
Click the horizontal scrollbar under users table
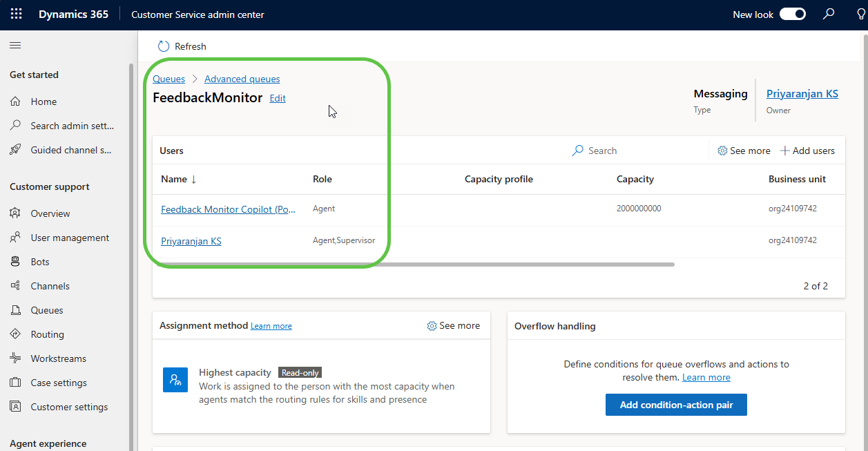414,264
